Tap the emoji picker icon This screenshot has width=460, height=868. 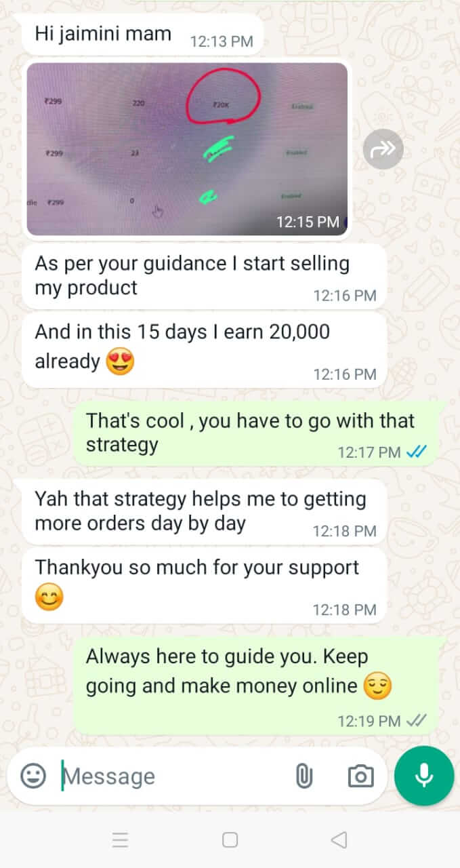tap(33, 776)
